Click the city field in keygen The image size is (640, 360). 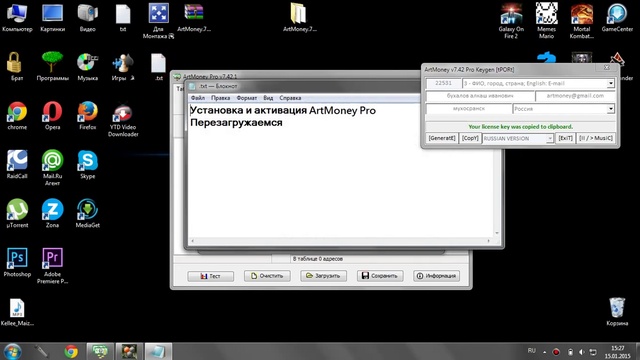click(x=469, y=109)
